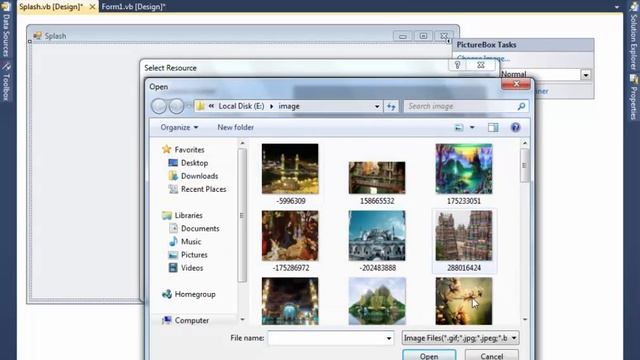The width and height of the screenshot is (640, 360).
Task: Open the Organize dropdown menu
Action: (179, 127)
